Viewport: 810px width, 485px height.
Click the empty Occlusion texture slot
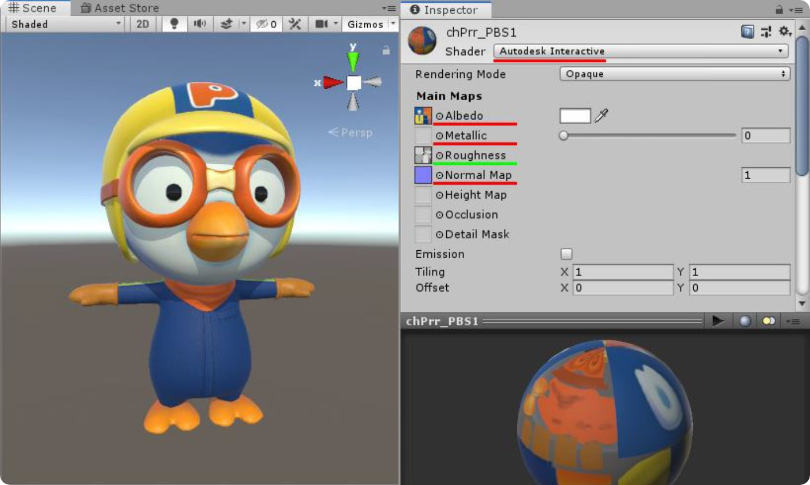[x=423, y=214]
